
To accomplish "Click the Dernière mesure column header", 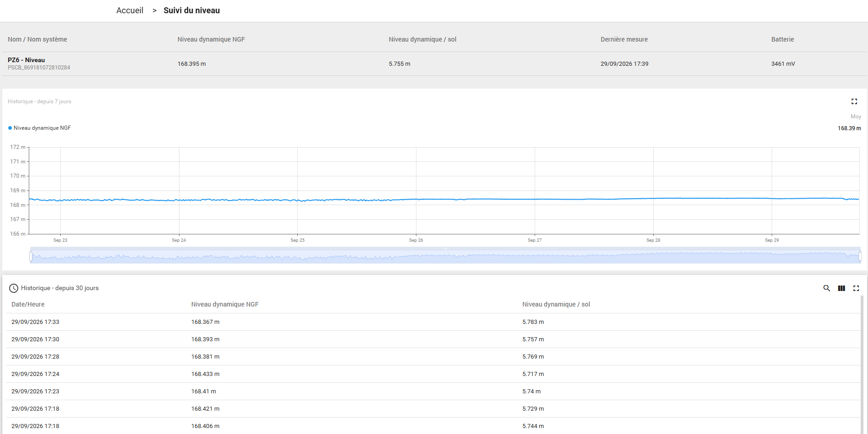I will pos(624,39).
